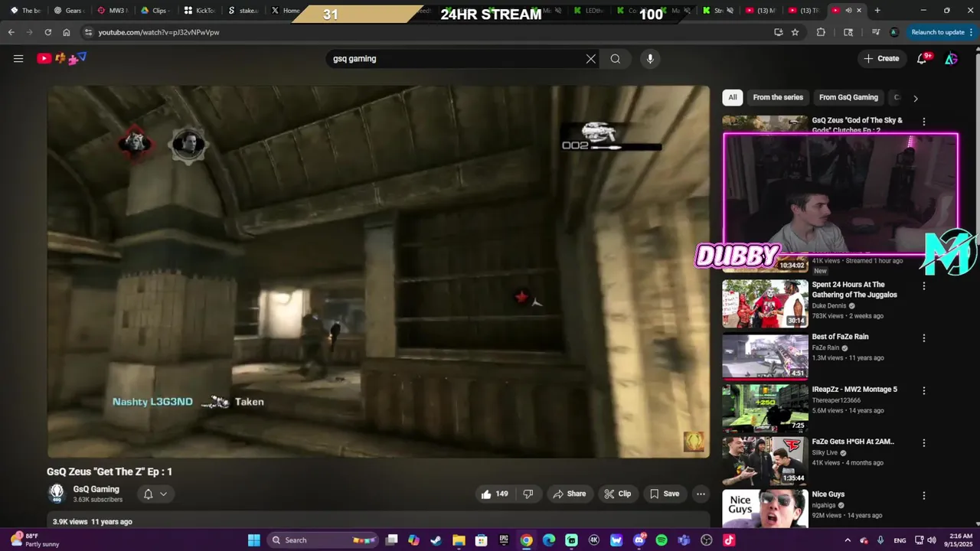Image resolution: width=980 pixels, height=551 pixels.
Task: Switch to the stake tab
Action: 242,11
